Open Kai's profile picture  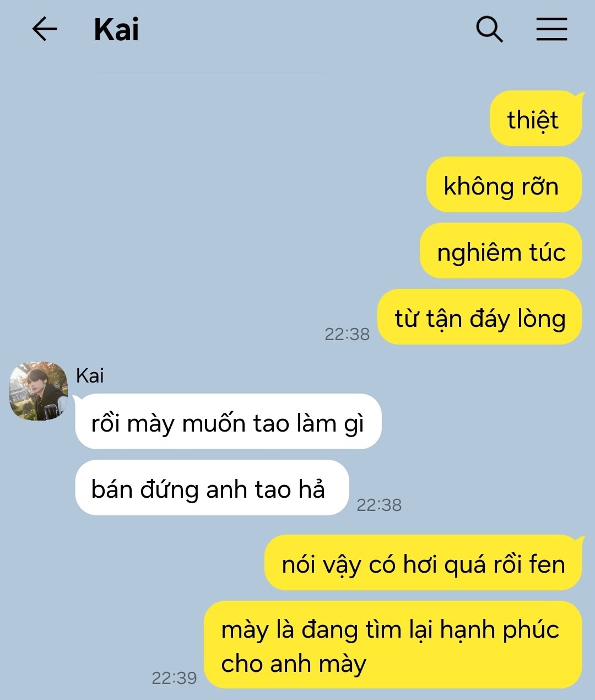39,391
